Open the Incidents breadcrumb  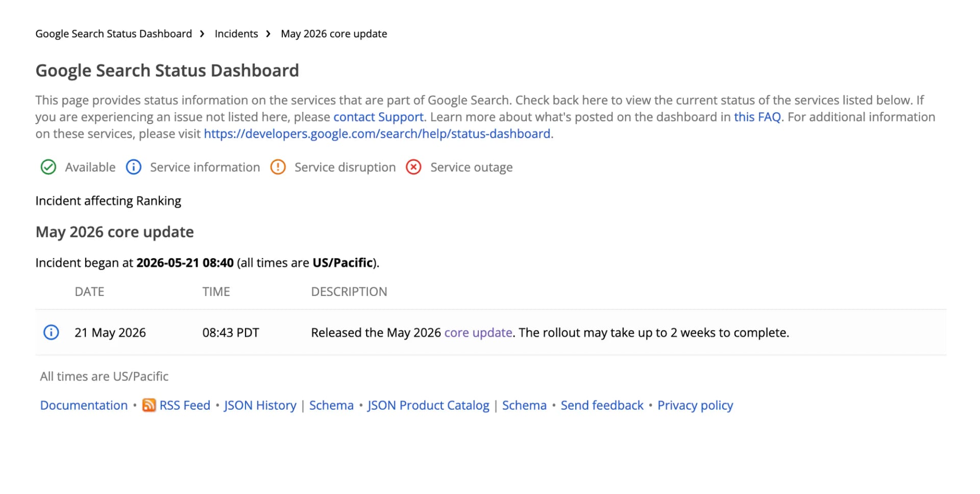[x=236, y=34]
